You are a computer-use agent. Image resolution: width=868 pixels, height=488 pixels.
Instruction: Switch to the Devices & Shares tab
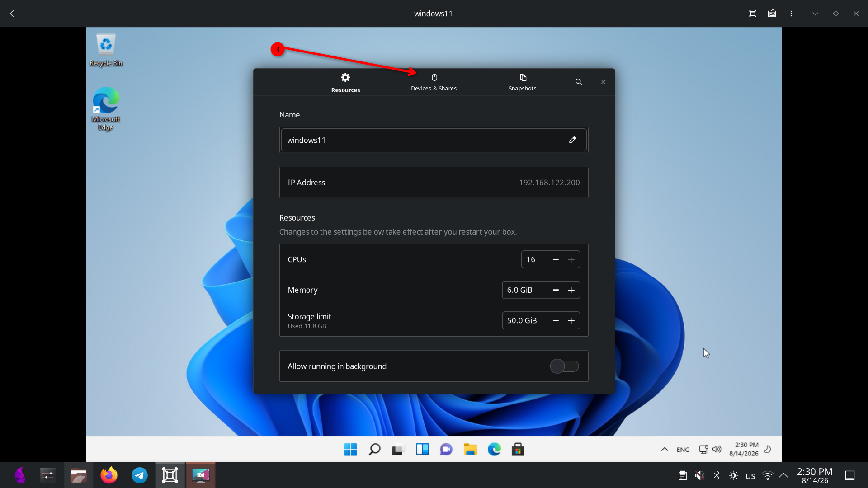434,82
